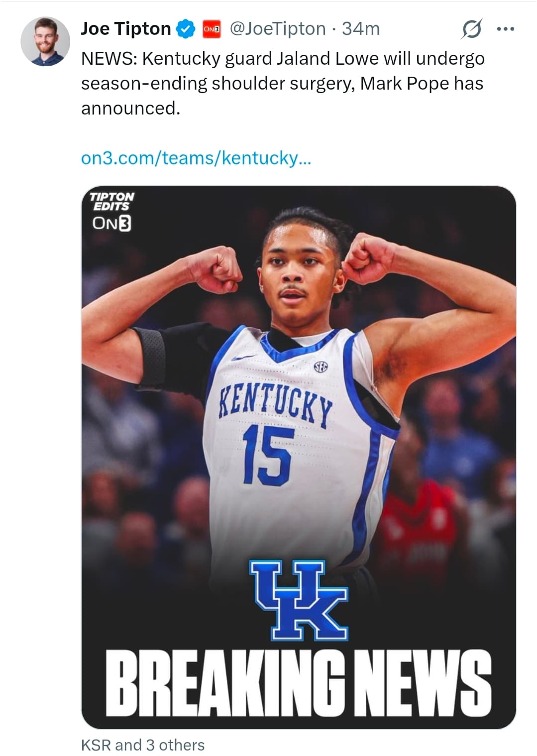The image size is (537, 756).
Task: Open Joe Tipton's profile avatar photo
Action: coord(45,42)
